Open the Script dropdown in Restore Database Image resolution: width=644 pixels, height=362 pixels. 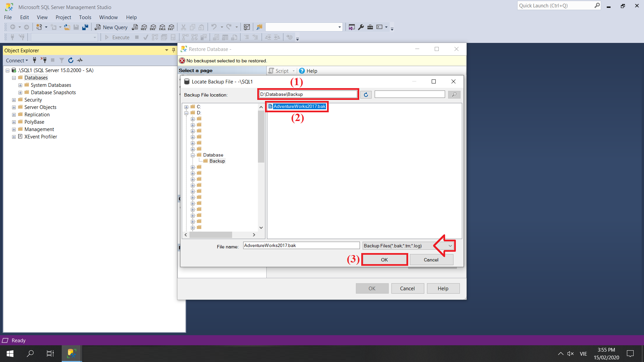pyautogui.click(x=293, y=71)
